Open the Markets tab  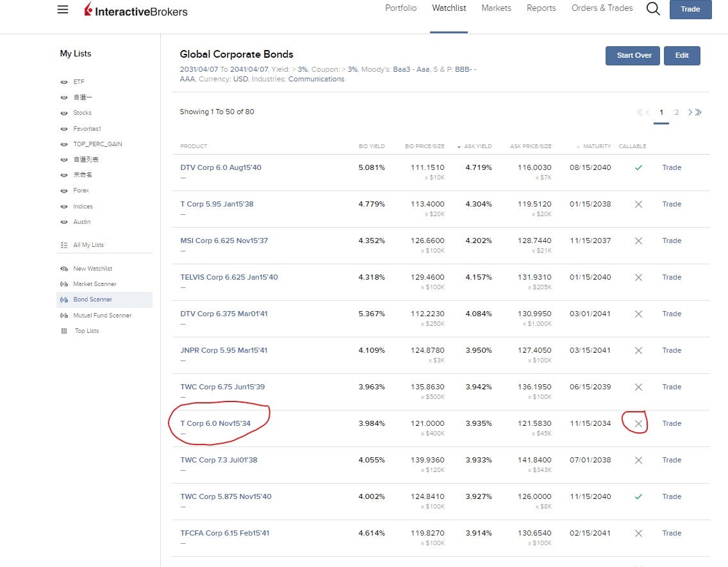point(496,8)
